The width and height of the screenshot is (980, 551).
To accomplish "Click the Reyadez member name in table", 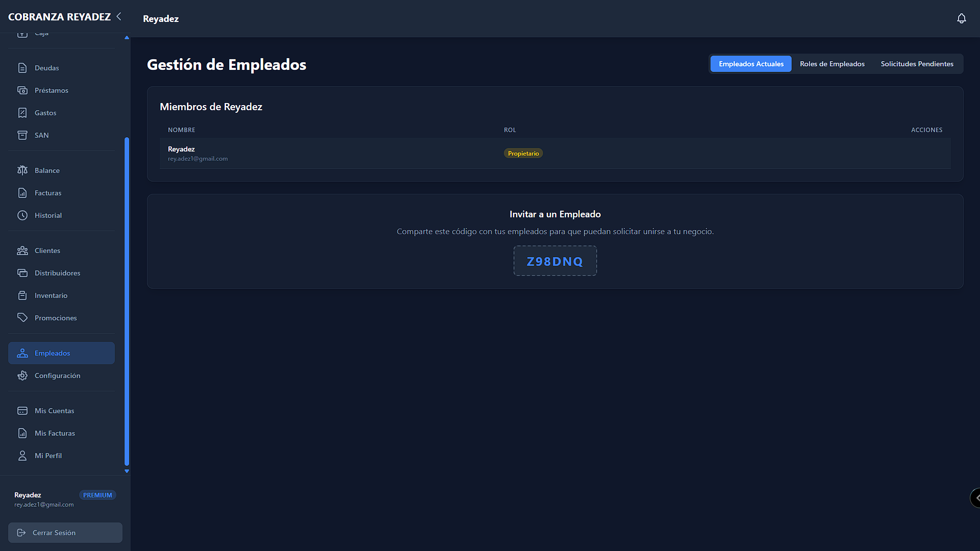I will pos(181,149).
